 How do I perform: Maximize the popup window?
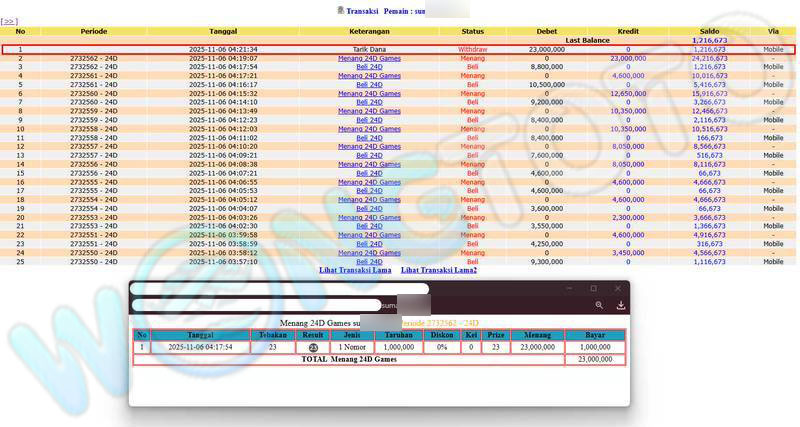click(x=592, y=288)
